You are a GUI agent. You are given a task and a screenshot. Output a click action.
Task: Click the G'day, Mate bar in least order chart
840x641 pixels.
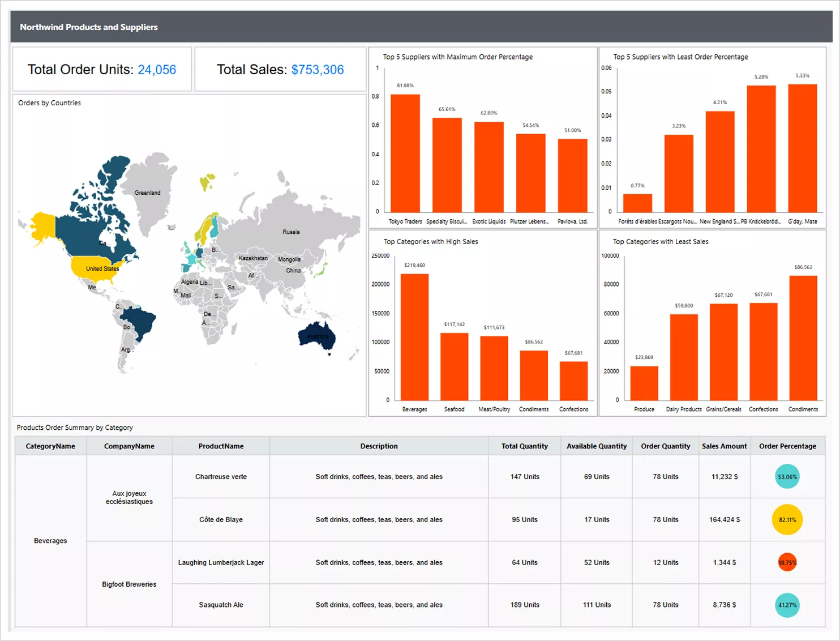[x=802, y=148]
